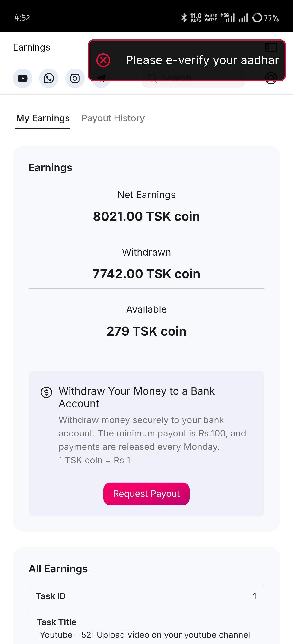The width and height of the screenshot is (293, 644).
Task: Tap the Available 279 TSK coin balance
Action: click(146, 331)
